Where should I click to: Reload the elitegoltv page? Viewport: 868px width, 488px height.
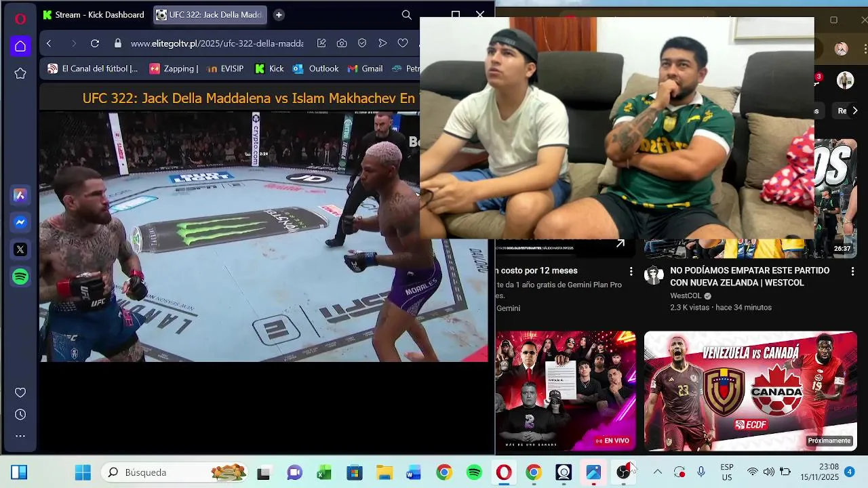[x=95, y=43]
